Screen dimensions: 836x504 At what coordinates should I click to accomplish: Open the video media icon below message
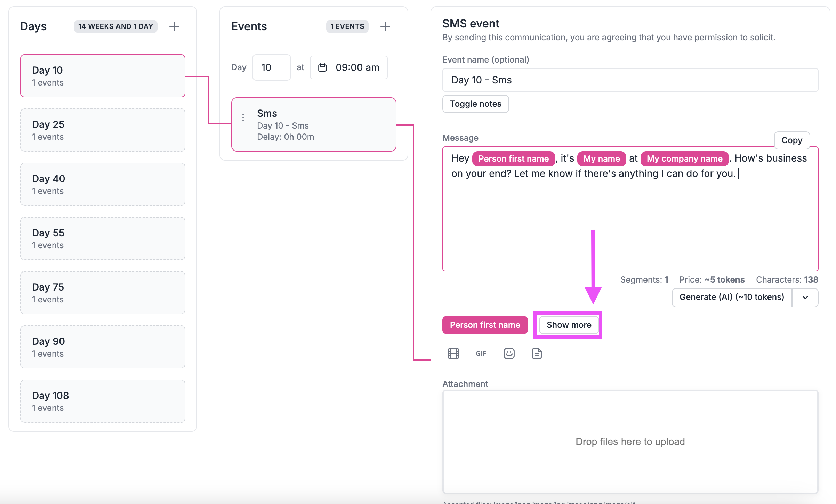tap(453, 353)
